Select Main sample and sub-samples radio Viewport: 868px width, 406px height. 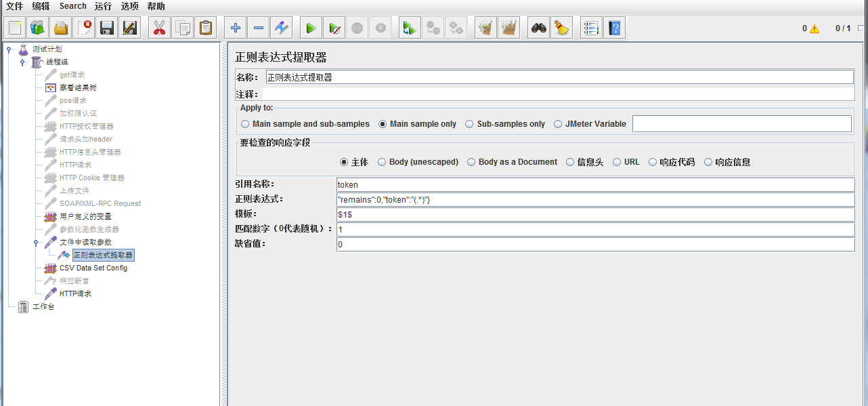(245, 124)
